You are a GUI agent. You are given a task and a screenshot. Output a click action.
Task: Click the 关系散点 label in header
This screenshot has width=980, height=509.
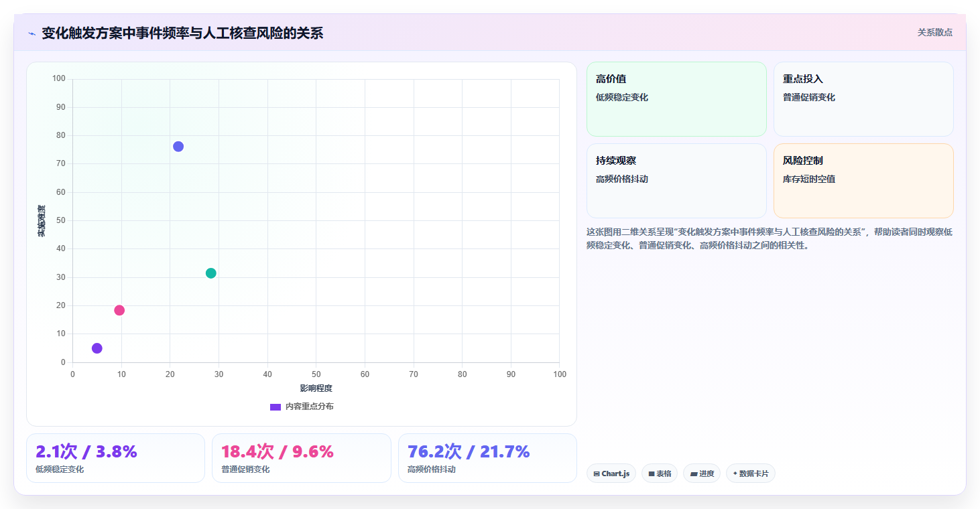[934, 32]
